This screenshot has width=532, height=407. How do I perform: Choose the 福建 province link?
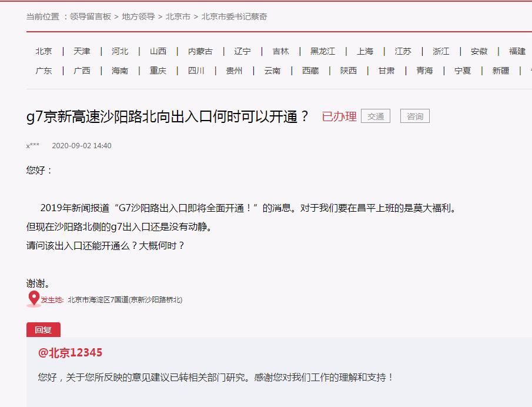pyautogui.click(x=517, y=51)
